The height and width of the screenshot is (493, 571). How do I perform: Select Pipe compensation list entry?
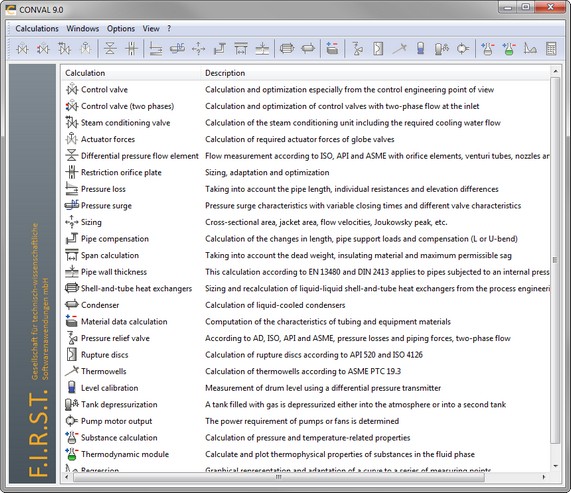click(306, 239)
